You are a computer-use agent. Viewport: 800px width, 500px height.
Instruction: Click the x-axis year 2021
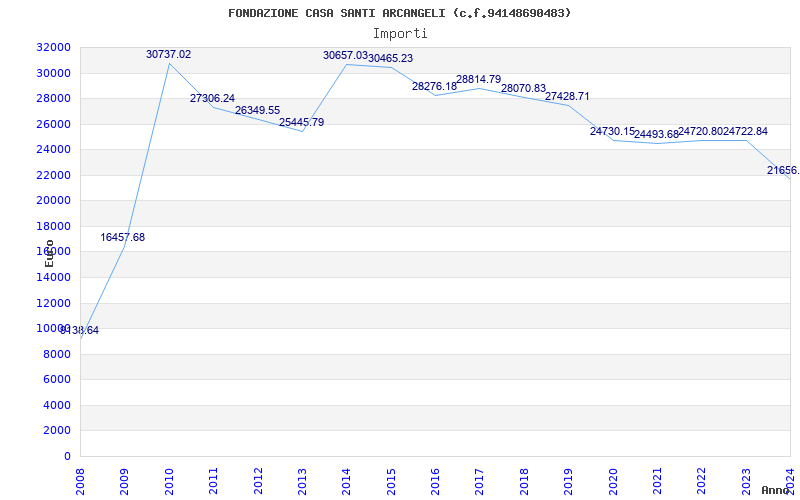[x=657, y=481]
